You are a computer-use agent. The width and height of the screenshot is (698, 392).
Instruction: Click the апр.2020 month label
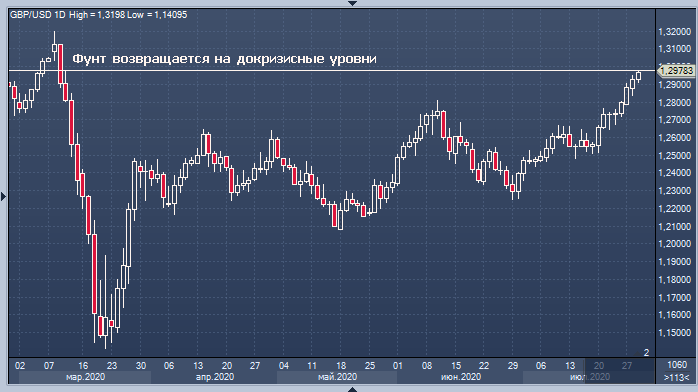215,377
